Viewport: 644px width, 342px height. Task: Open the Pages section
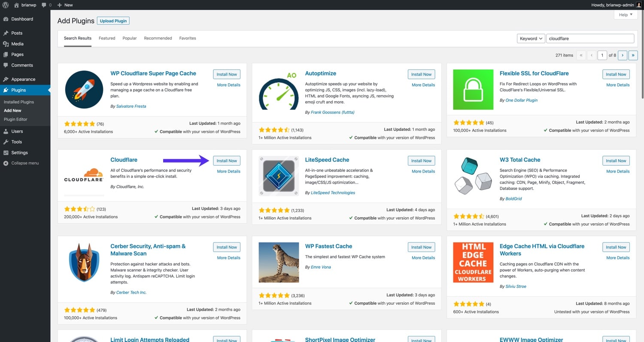click(x=17, y=54)
